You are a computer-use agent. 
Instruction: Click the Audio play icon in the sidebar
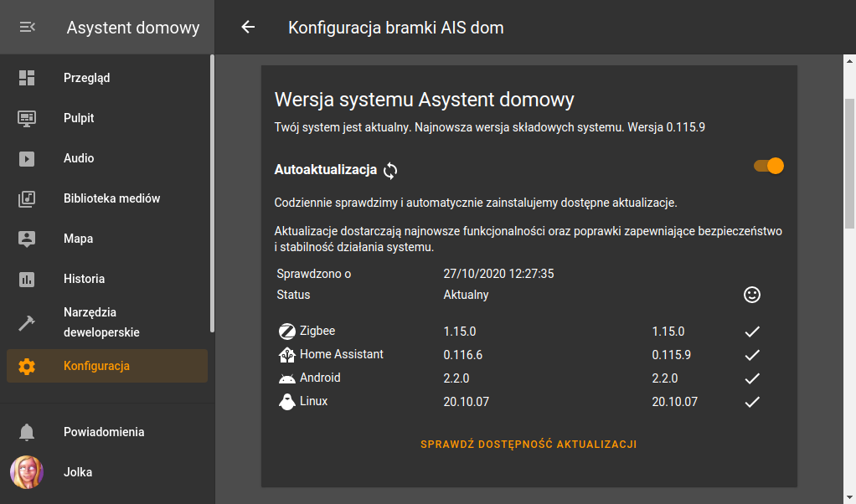pyautogui.click(x=27, y=159)
